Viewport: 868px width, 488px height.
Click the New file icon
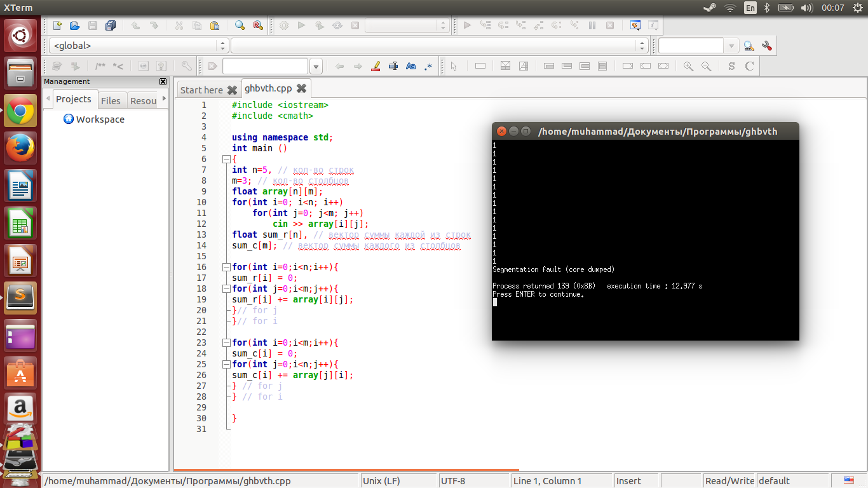[x=57, y=25]
